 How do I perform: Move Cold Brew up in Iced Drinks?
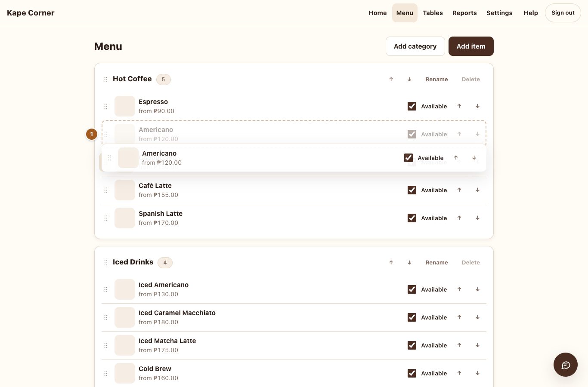[459, 373]
